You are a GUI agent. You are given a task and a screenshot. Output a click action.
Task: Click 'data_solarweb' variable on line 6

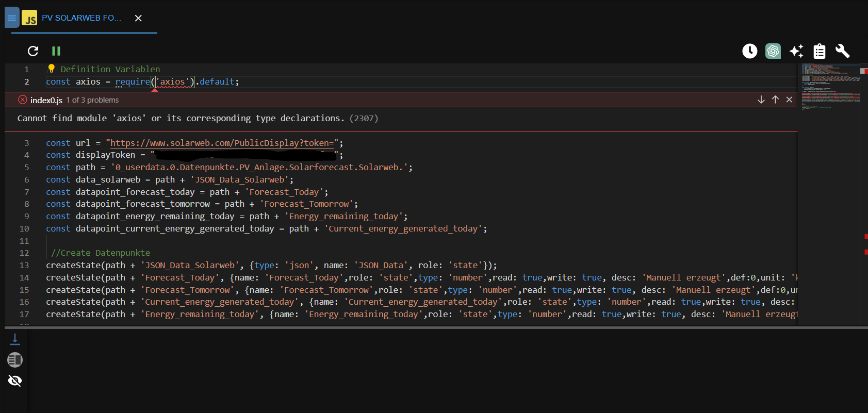(108, 179)
